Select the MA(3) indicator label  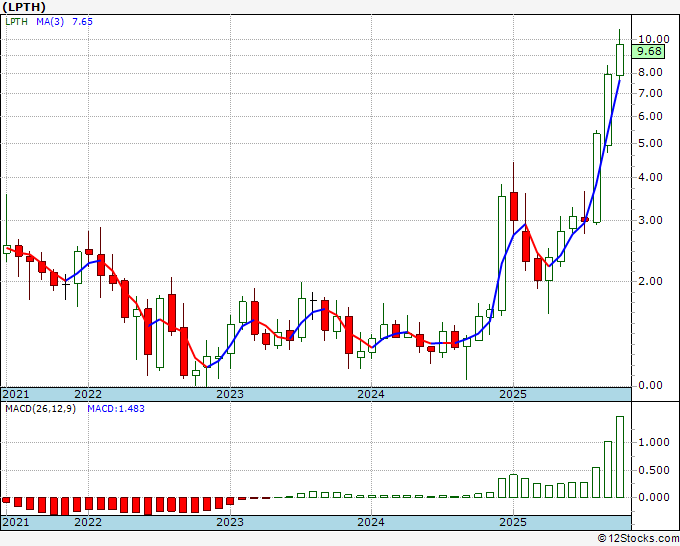pos(50,21)
